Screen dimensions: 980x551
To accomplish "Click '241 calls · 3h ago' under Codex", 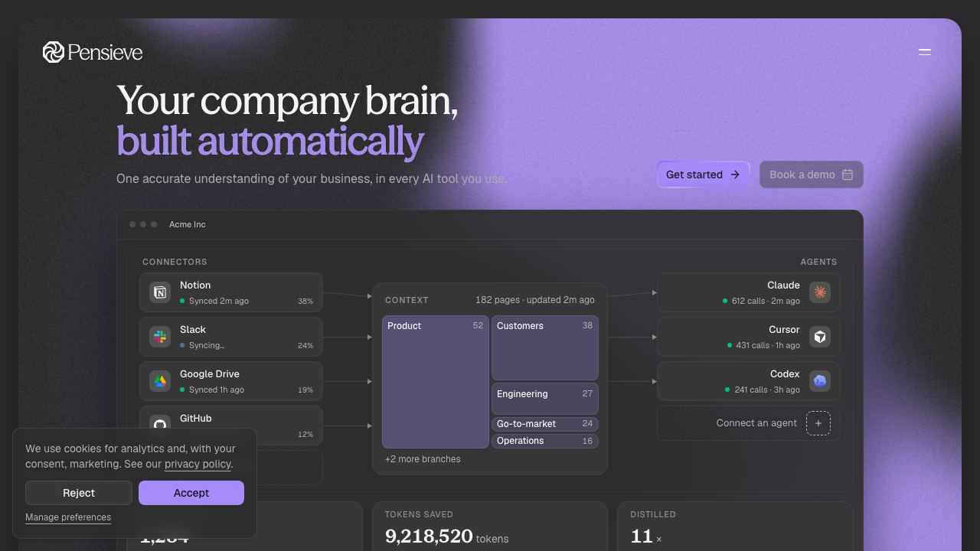I will [x=767, y=390].
